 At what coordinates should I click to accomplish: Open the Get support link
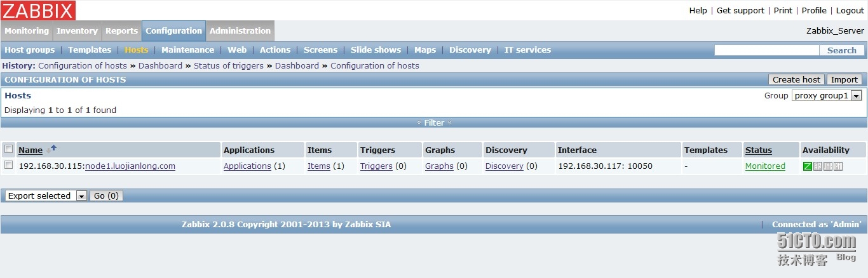(740, 10)
